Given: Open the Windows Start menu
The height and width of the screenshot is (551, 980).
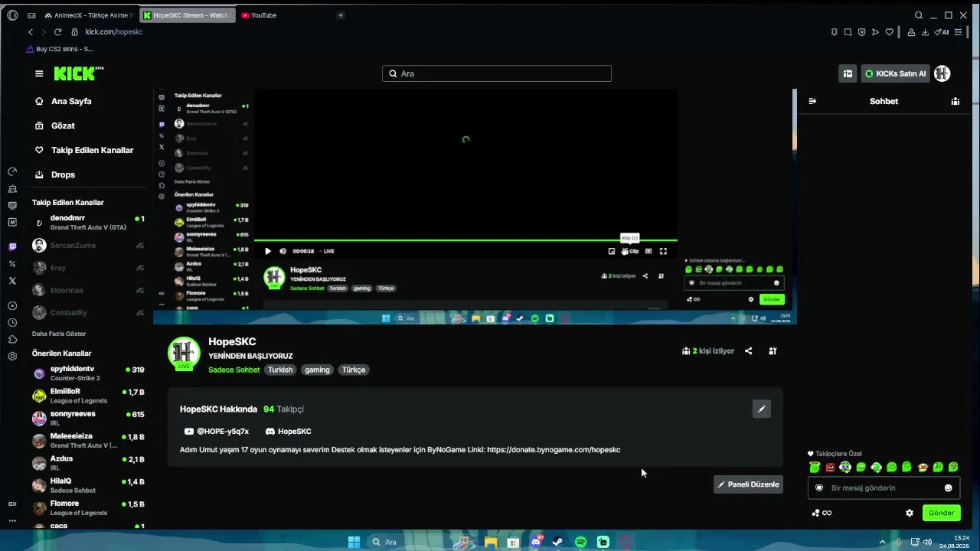Looking at the screenshot, I should click(x=354, y=542).
